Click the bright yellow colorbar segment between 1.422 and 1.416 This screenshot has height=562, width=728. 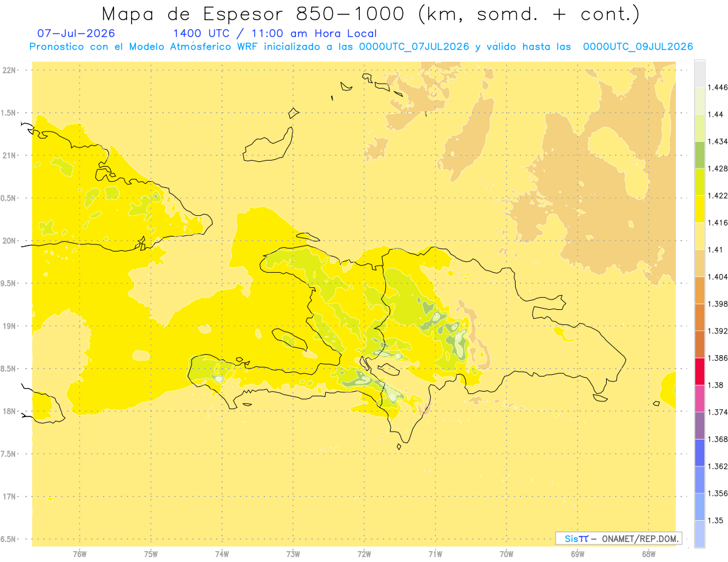click(x=699, y=209)
